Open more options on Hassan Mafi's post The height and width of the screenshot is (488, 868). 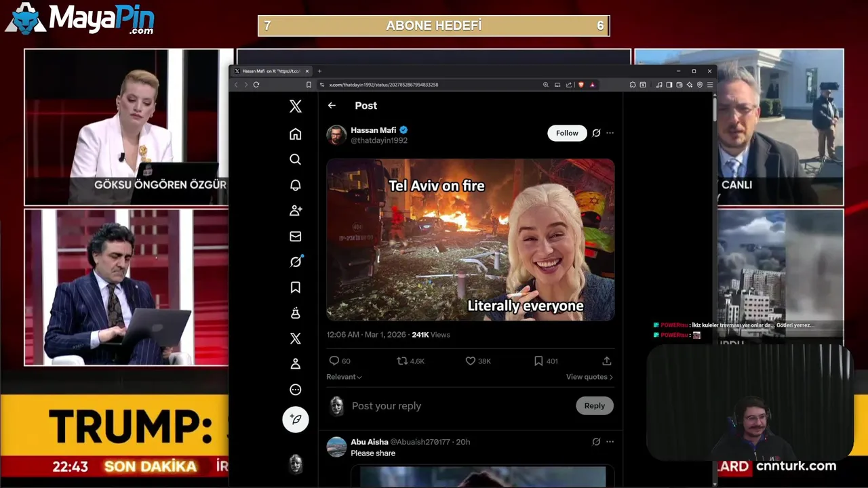pyautogui.click(x=610, y=133)
